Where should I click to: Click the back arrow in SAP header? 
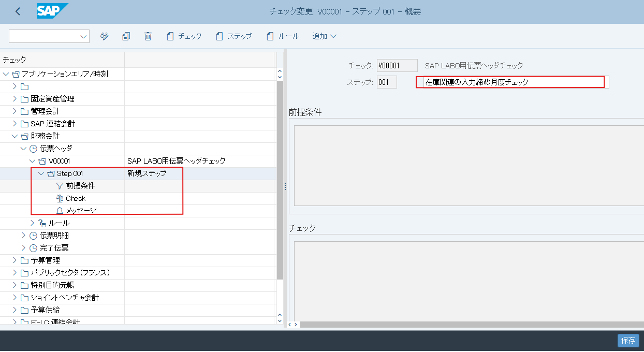(18, 11)
